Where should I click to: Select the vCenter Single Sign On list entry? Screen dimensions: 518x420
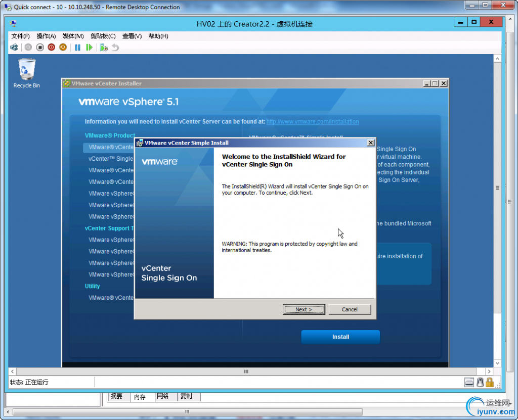111,159
